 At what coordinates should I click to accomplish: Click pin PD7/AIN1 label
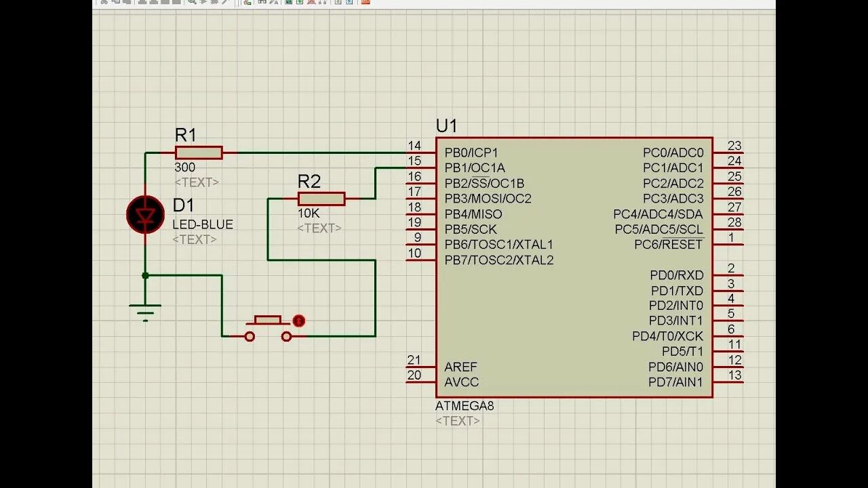[676, 382]
